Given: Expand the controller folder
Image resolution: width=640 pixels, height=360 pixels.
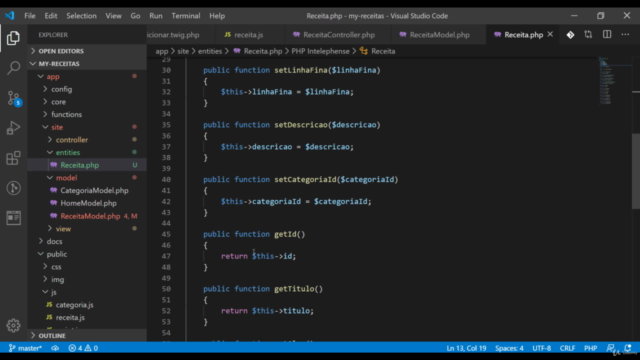Looking at the screenshot, I should [x=87, y=140].
